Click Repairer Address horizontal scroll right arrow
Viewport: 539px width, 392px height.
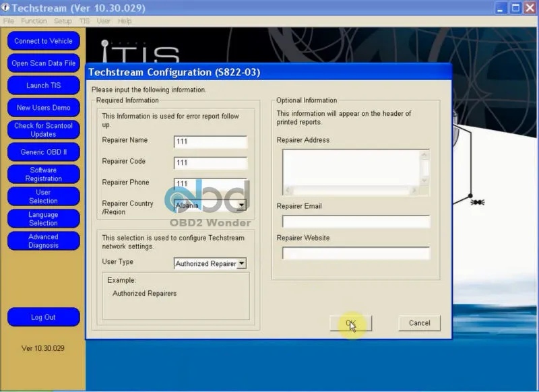tap(414, 191)
